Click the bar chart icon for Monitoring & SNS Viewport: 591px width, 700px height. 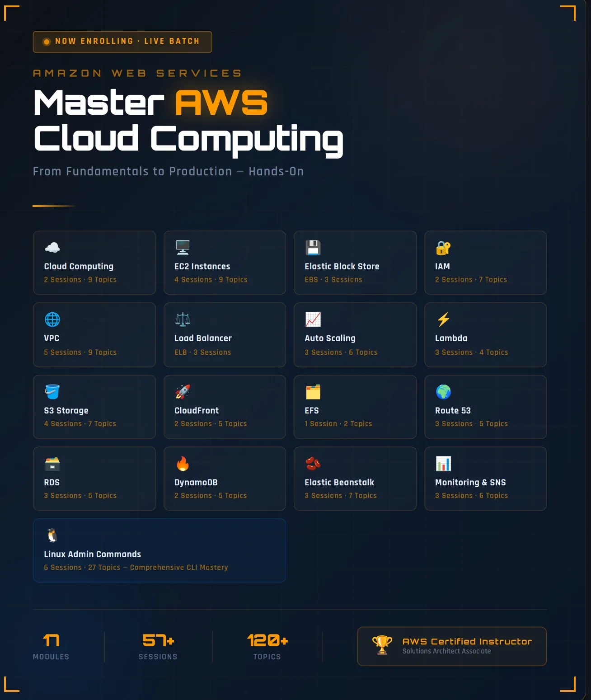point(443,464)
